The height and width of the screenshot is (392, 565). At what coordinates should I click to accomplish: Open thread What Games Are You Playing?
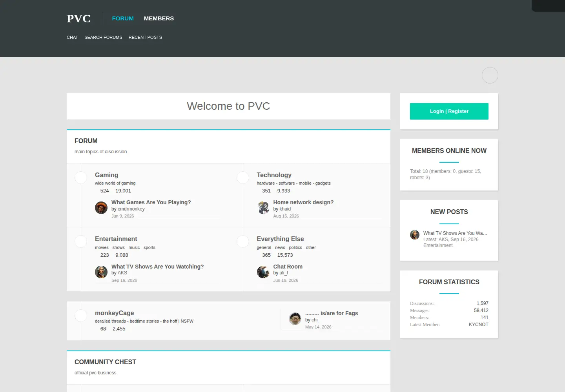pos(151,202)
